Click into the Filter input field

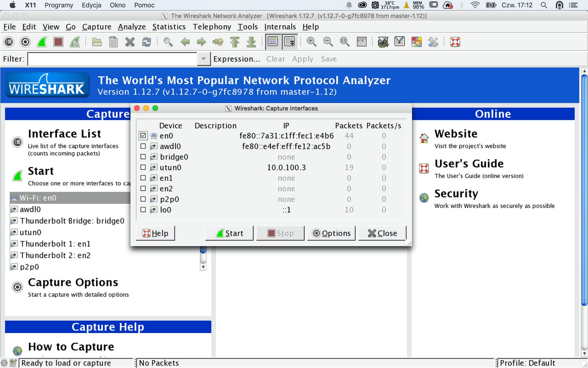(x=112, y=59)
